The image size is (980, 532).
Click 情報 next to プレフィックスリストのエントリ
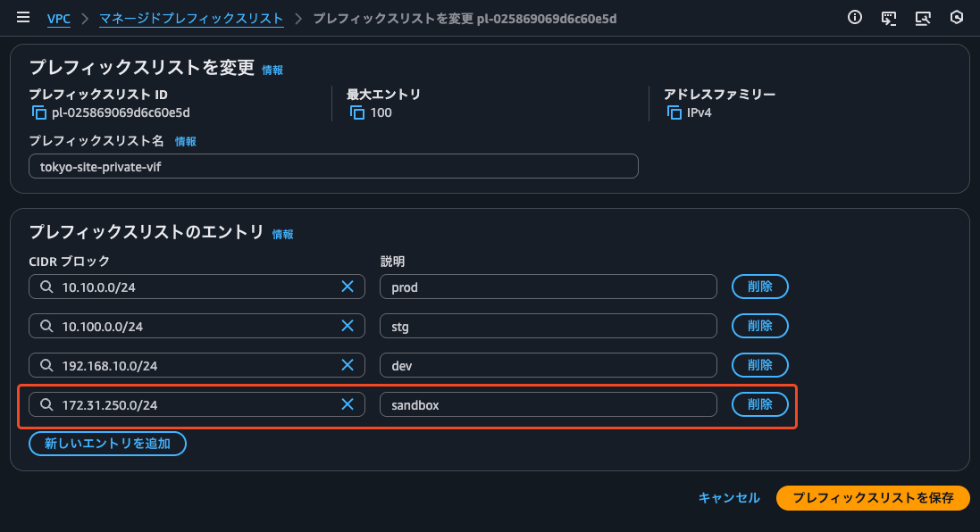(282, 234)
